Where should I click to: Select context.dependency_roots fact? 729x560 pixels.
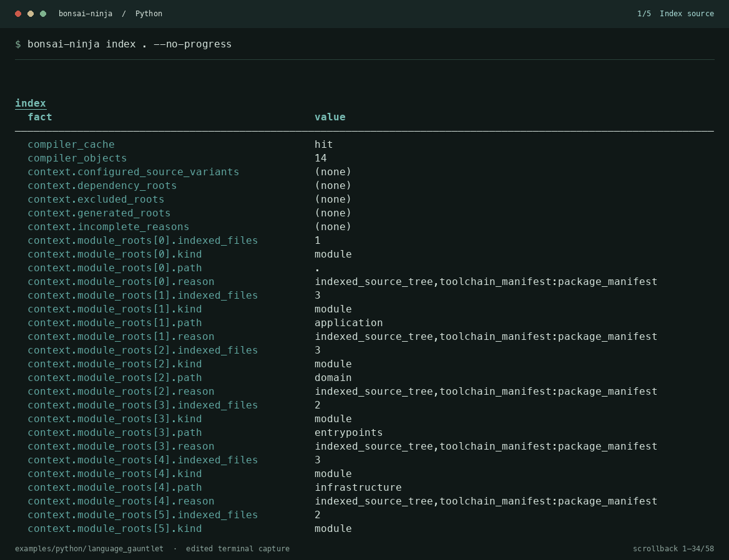tap(102, 186)
